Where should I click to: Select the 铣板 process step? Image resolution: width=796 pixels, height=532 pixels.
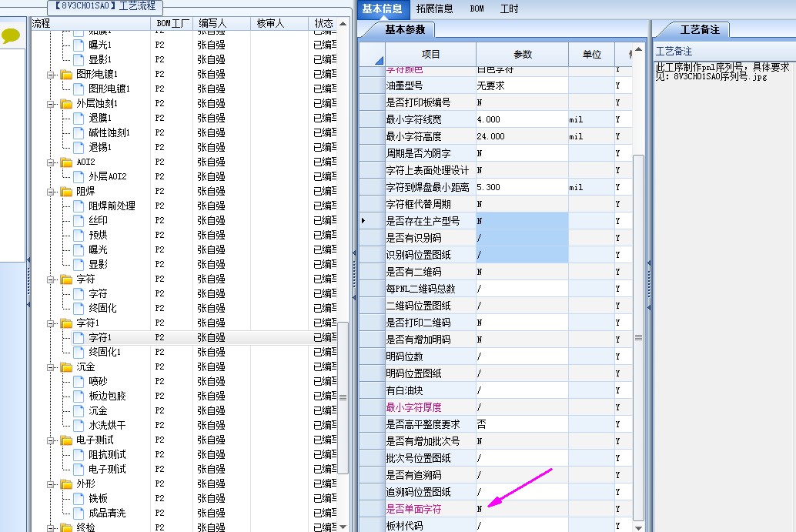(x=98, y=499)
